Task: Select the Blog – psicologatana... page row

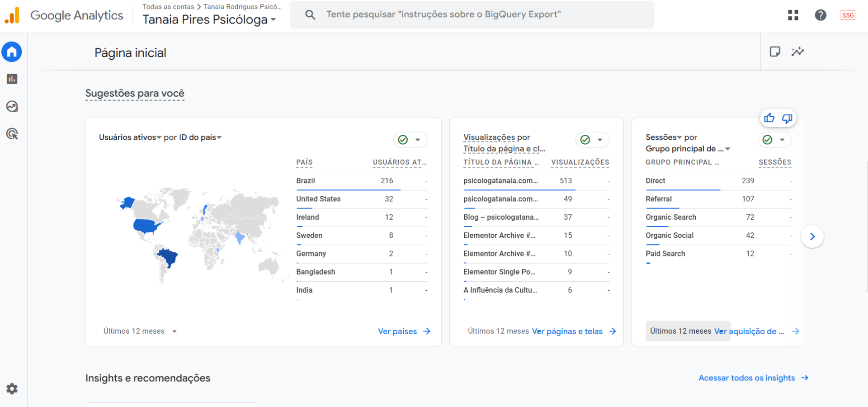Action: pyautogui.click(x=537, y=218)
